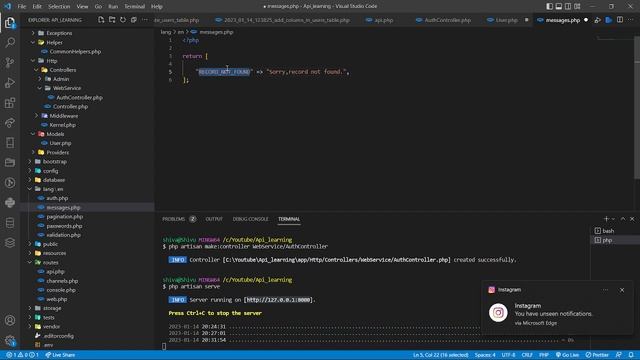640x360 pixels.
Task: Switch to AuthController.php editor tab
Action: 447,20
